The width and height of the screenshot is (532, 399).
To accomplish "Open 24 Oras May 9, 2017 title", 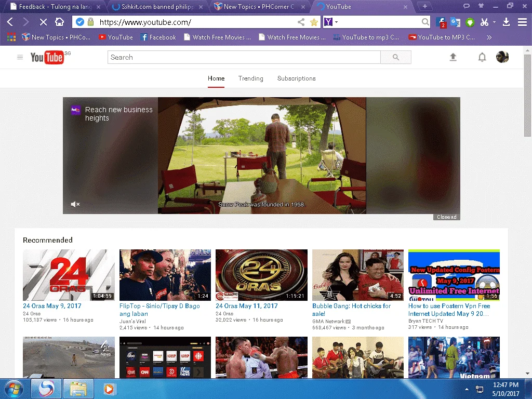I will [x=52, y=305].
